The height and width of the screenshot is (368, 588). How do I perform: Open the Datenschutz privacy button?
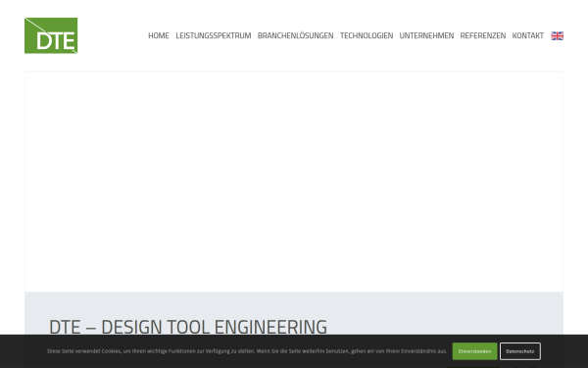coord(520,351)
